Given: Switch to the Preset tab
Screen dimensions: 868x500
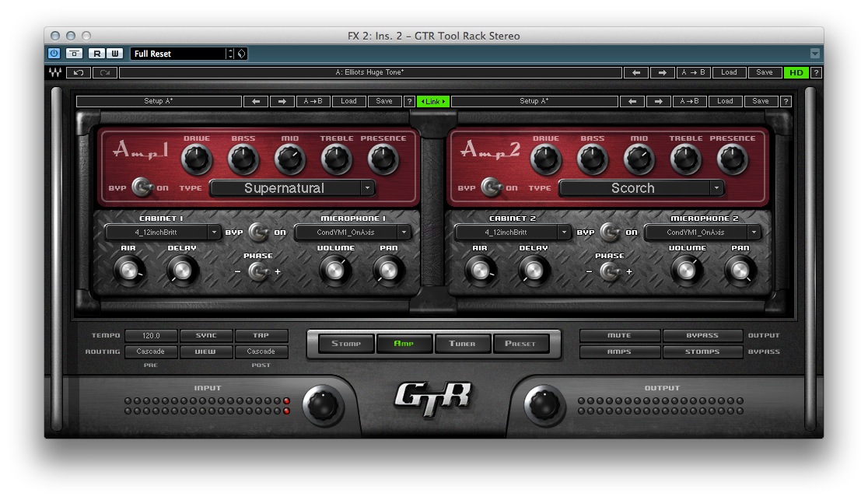Looking at the screenshot, I should (x=520, y=344).
